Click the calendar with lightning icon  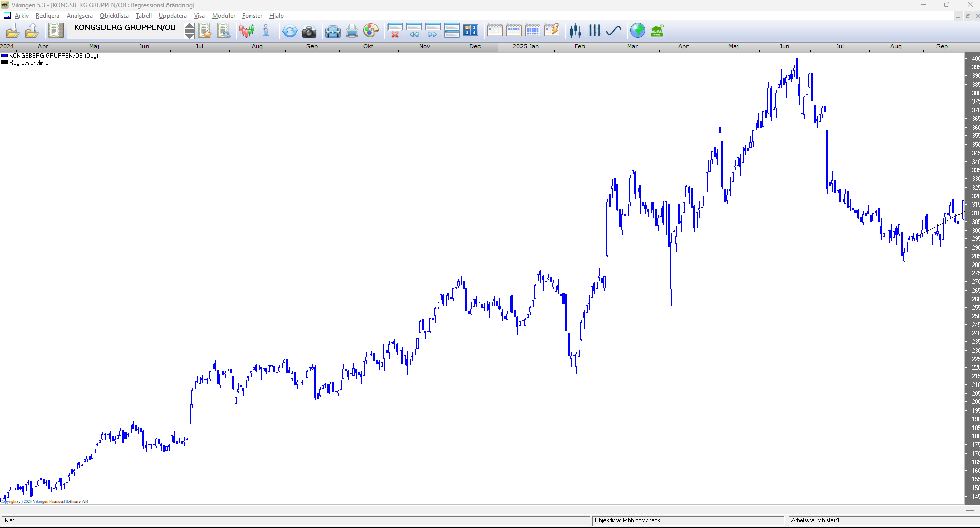coord(551,31)
